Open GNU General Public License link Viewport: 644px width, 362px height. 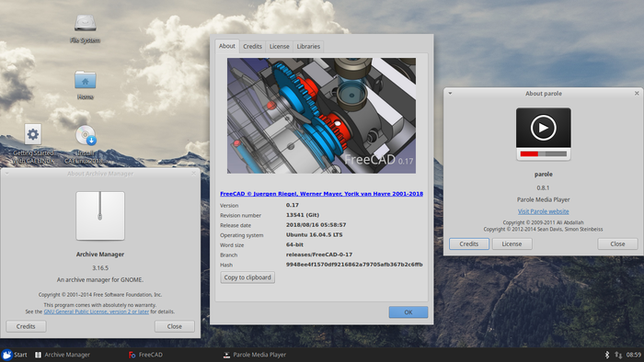click(x=96, y=311)
